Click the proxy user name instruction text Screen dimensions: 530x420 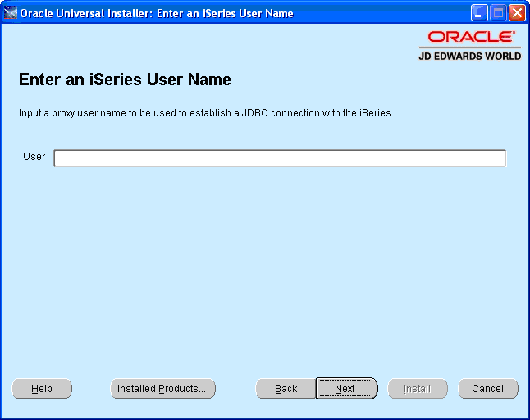pyautogui.click(x=205, y=113)
